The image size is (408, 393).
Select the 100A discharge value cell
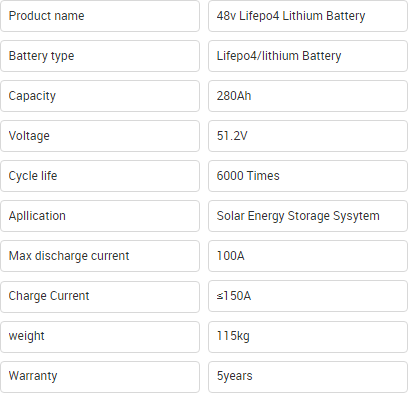308,256
